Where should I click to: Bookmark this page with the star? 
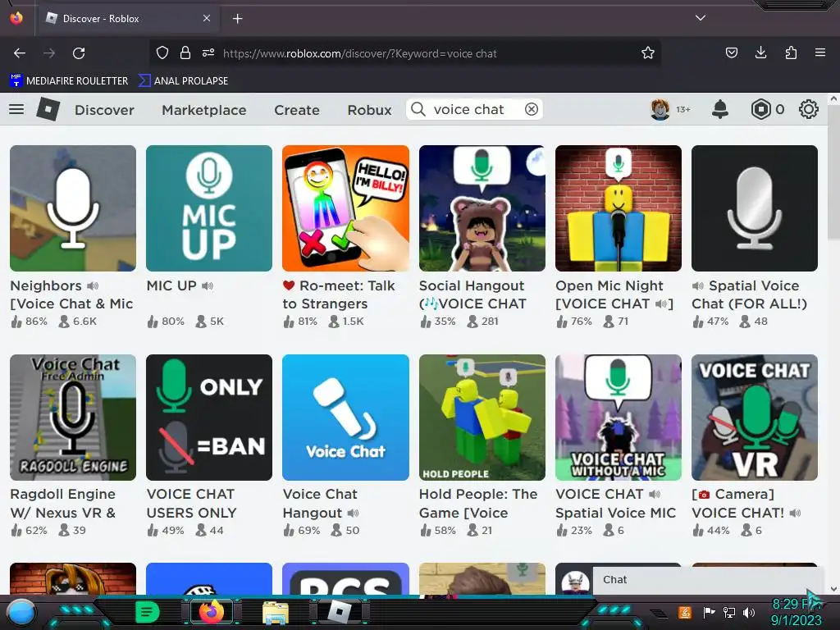click(648, 52)
